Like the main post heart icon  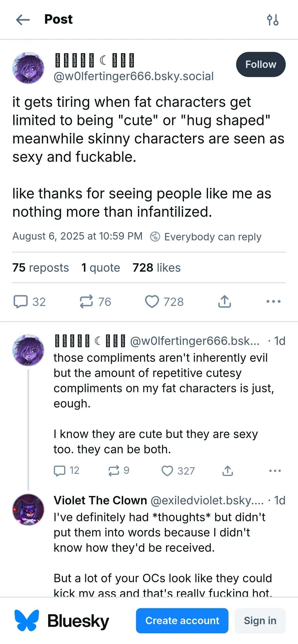[x=152, y=302]
